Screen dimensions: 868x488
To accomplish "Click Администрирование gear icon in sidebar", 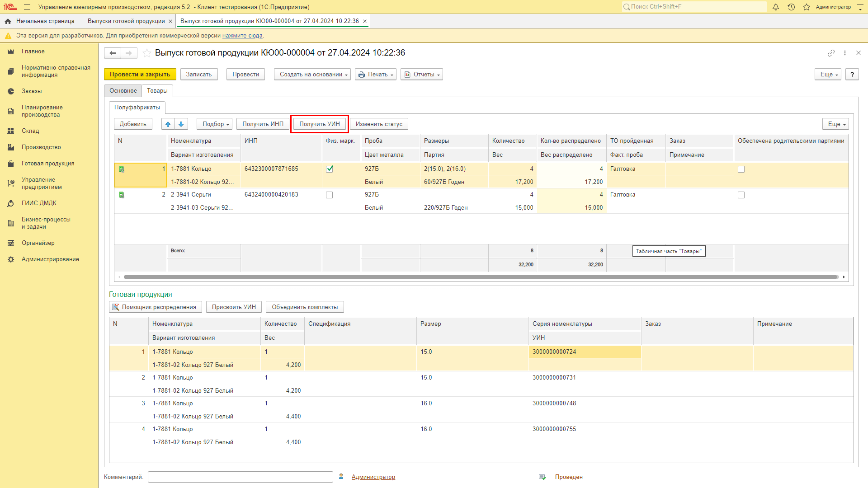I will pos(11,259).
